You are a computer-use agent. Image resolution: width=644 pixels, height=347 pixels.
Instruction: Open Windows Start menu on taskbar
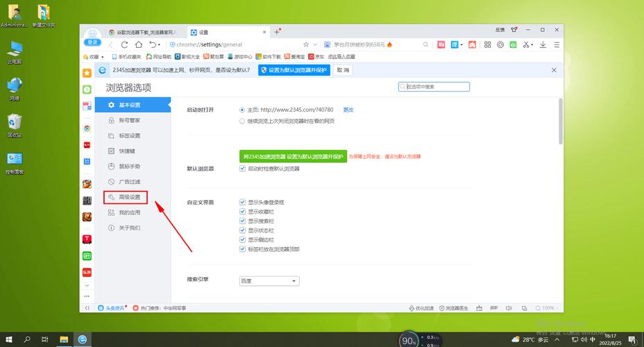tap(8, 339)
